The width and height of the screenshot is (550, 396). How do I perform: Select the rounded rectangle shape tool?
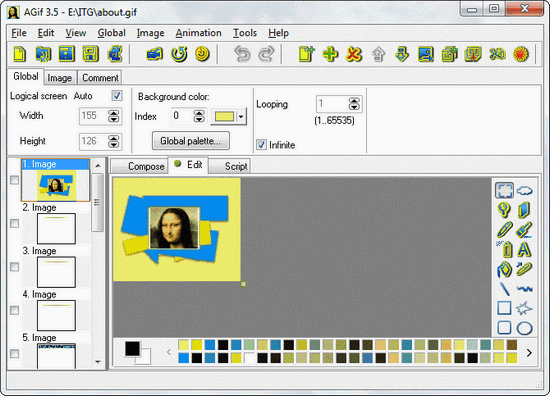[x=504, y=328]
